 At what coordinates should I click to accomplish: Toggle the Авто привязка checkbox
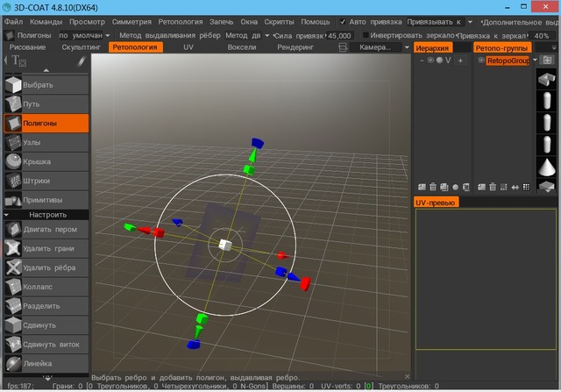tap(342, 21)
